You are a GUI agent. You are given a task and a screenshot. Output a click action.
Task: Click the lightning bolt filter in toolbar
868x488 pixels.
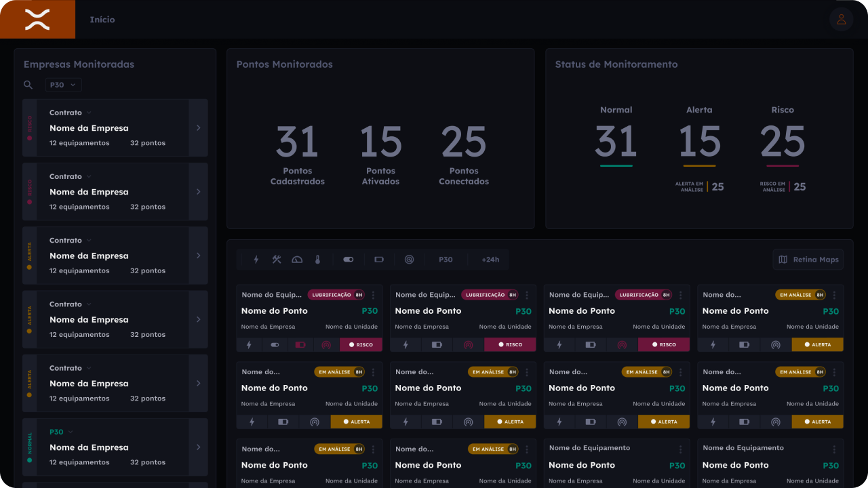point(256,260)
